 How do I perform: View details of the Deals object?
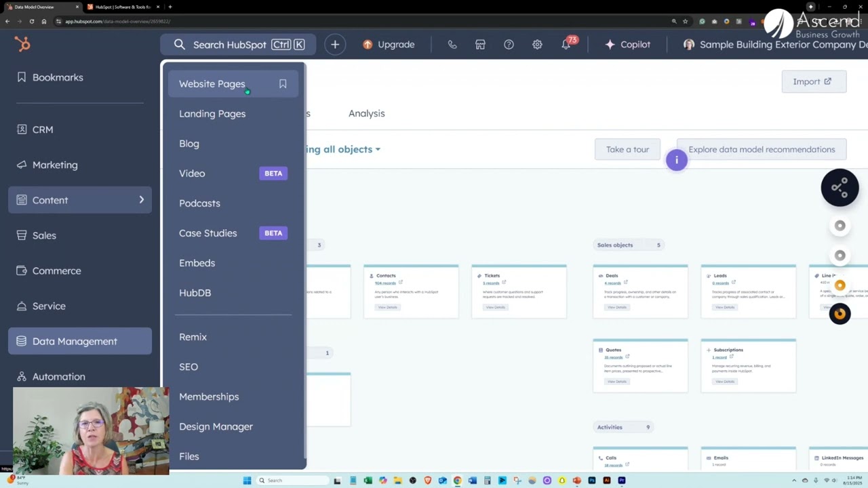click(x=617, y=307)
